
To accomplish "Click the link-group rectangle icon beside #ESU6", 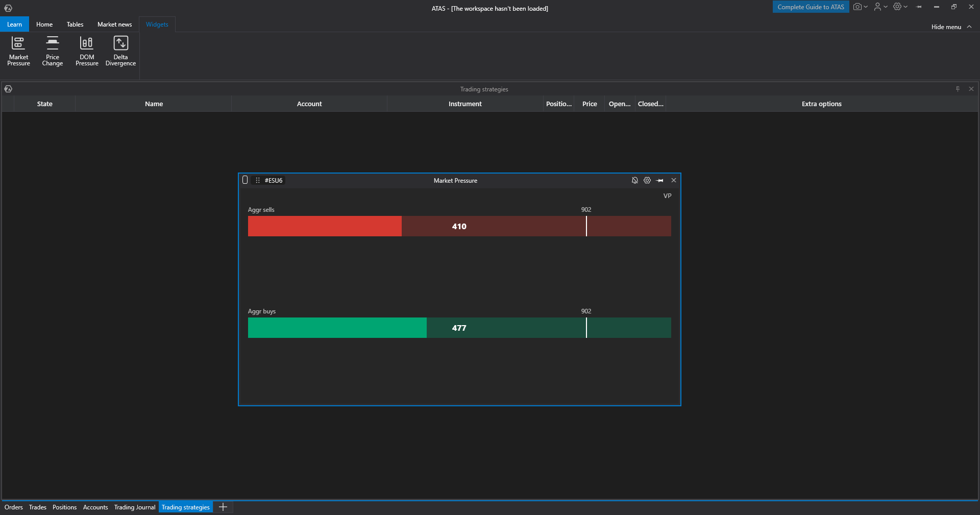I will (245, 180).
